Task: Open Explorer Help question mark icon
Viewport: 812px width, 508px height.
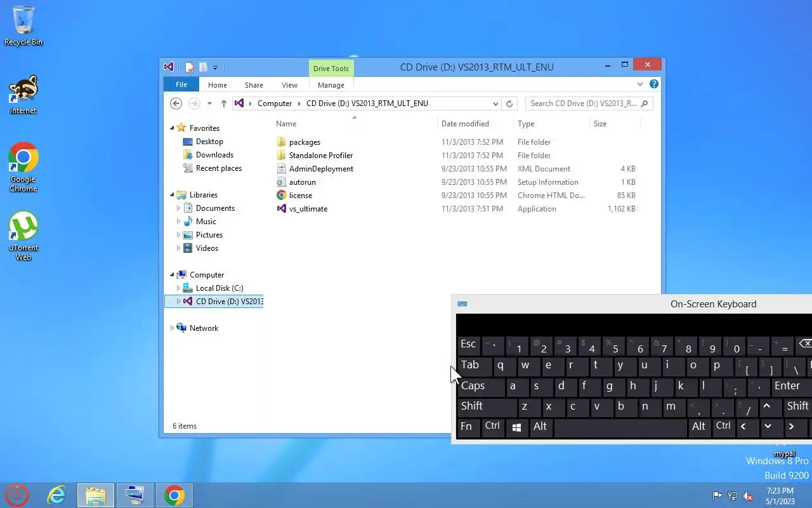Action: coord(654,84)
